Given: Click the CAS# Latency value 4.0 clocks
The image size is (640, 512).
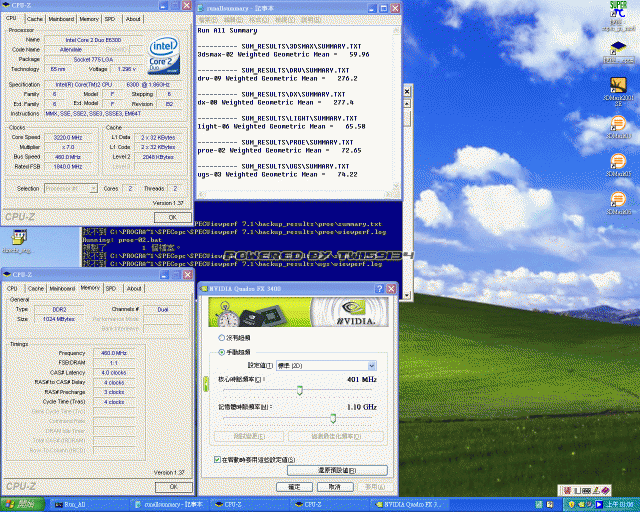Looking at the screenshot, I should point(114,372).
